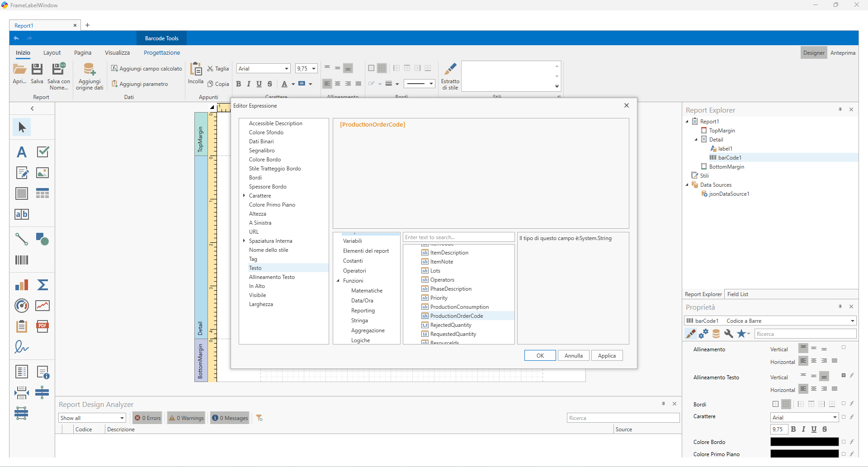Pick the PDF content control in the toolbox

coord(42,326)
